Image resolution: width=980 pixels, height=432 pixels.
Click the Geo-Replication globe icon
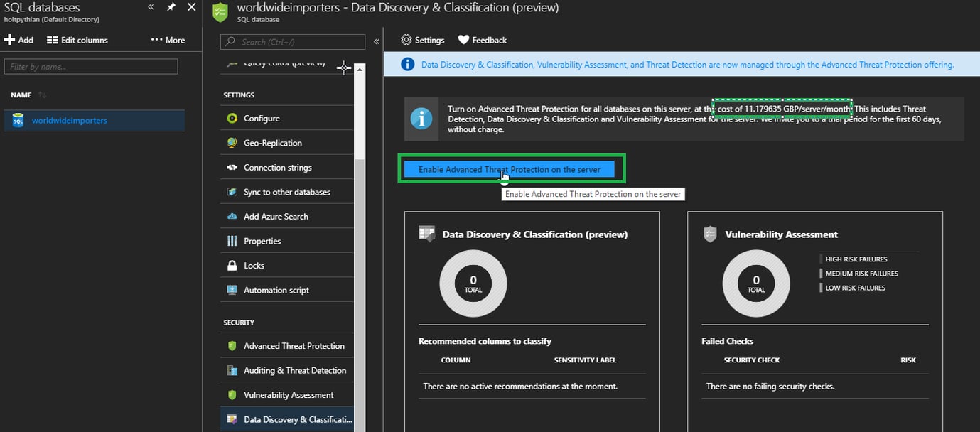[x=232, y=143]
